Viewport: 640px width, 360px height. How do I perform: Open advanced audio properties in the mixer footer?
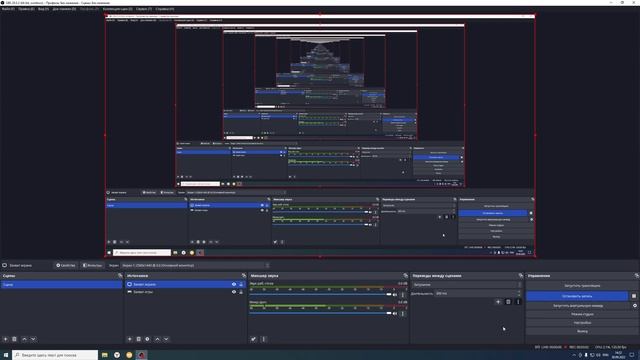[x=253, y=339]
